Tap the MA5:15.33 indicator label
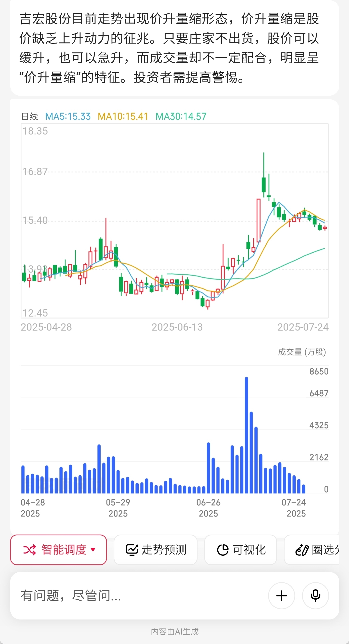349x644 pixels. [68, 116]
